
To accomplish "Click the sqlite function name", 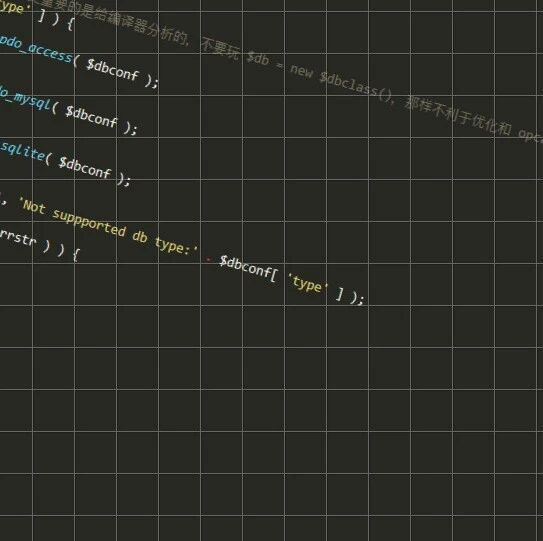I will coord(23,151).
